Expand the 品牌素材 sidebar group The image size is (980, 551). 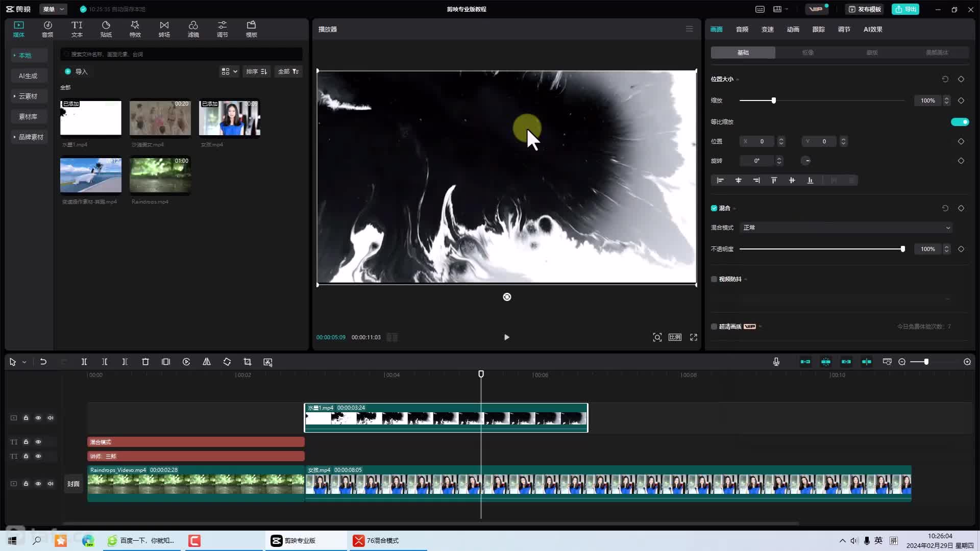(x=29, y=137)
